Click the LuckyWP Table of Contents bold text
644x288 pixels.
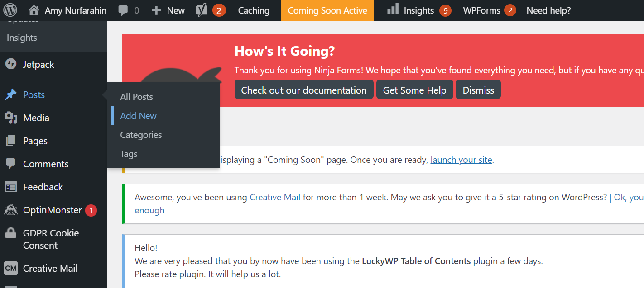(x=416, y=261)
